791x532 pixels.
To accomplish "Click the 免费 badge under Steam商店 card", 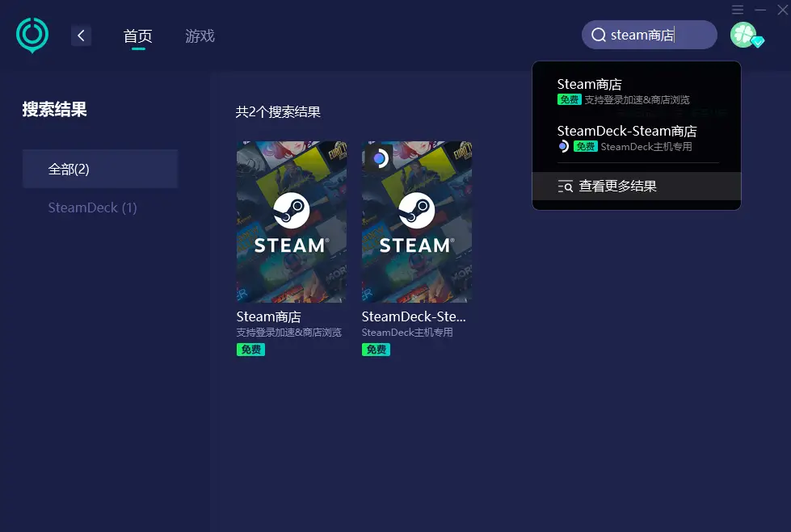I will [250, 350].
